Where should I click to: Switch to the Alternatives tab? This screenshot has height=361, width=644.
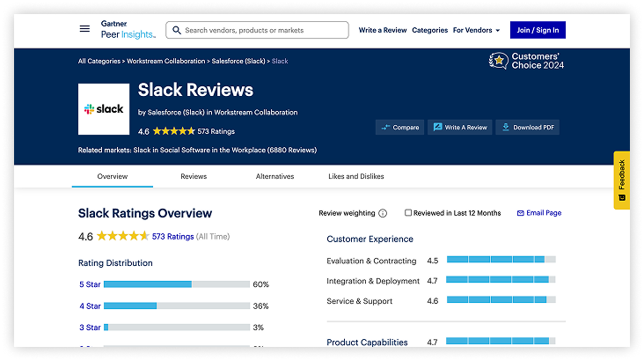274,176
